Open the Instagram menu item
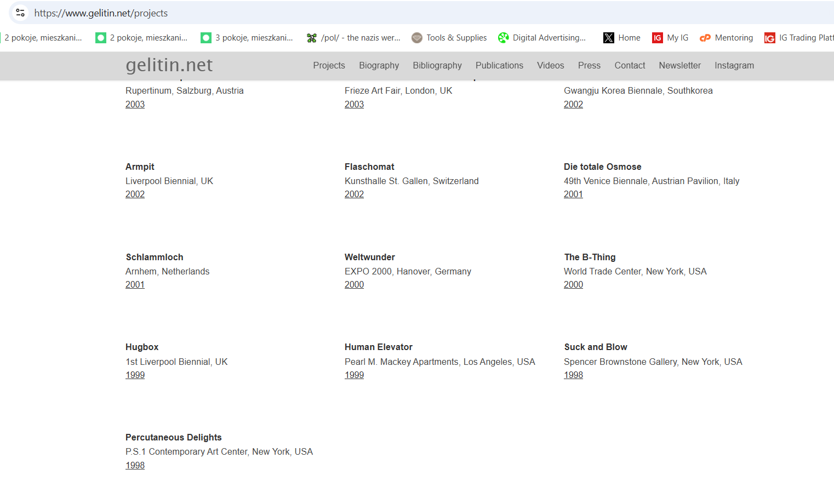The image size is (834, 504). click(734, 65)
